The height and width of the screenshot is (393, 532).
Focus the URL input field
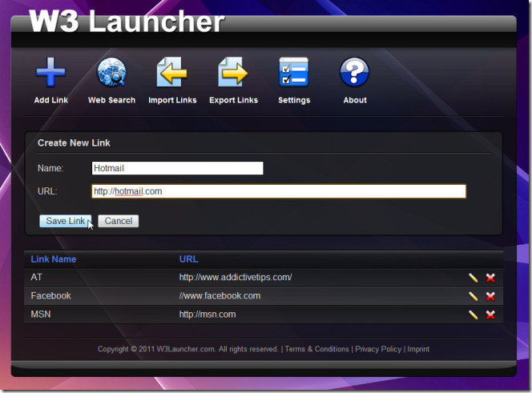(x=279, y=191)
